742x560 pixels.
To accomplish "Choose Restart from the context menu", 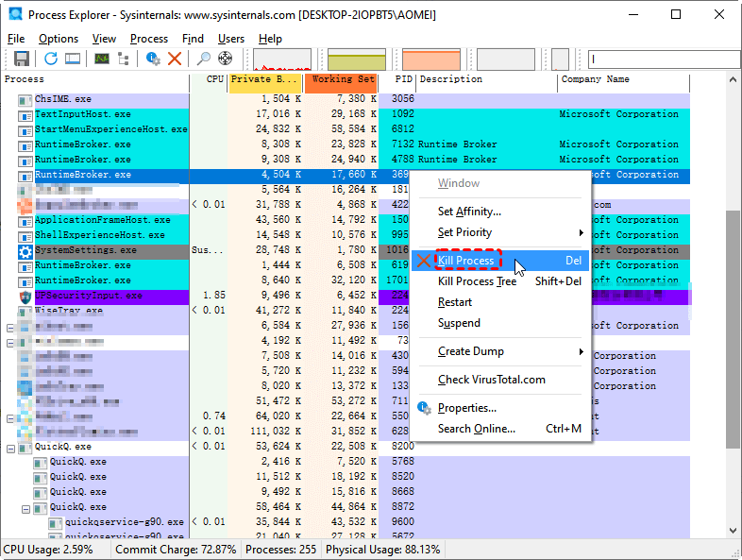I will (x=500, y=302).
